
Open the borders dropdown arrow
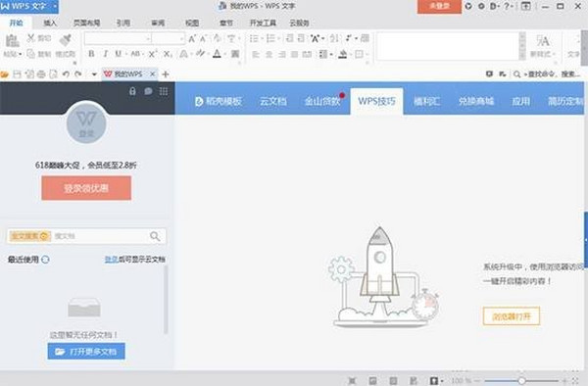click(367, 55)
